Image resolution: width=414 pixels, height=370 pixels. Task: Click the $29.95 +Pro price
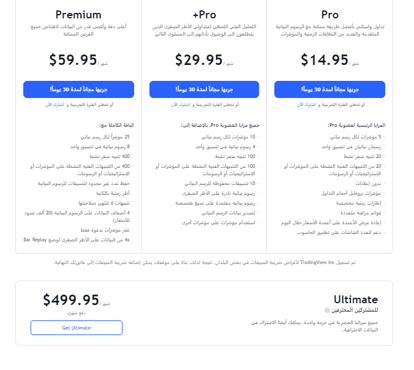199,60
